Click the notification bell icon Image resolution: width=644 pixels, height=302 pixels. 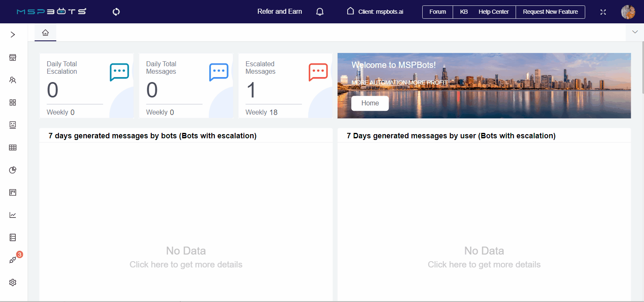click(320, 12)
